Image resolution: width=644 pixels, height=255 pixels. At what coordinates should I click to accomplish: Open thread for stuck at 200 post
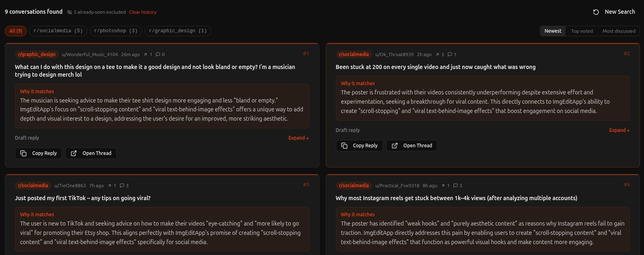[x=412, y=146]
